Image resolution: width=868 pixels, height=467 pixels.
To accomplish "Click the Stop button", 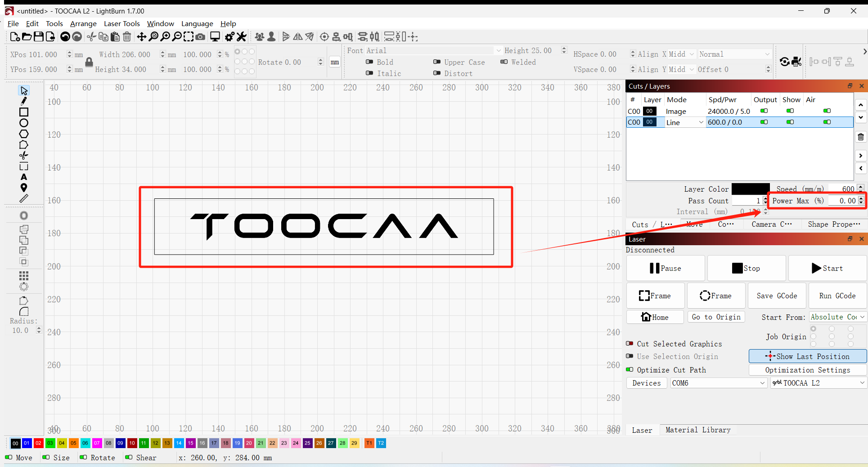I will [x=746, y=268].
